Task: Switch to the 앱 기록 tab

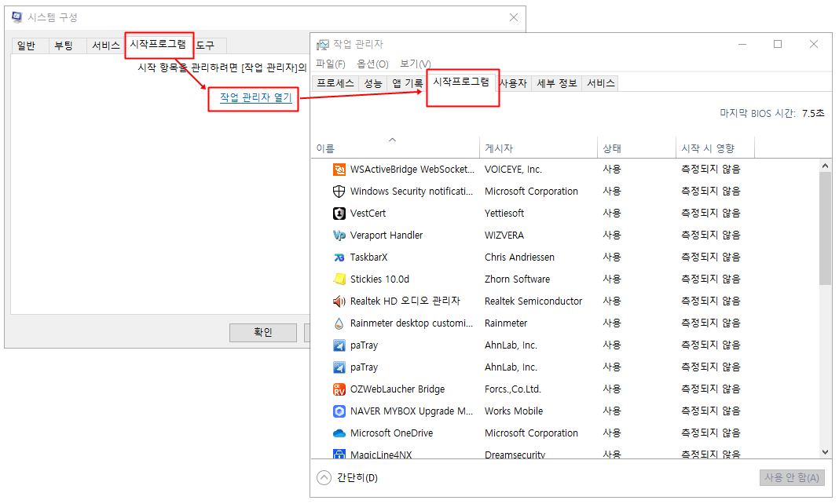Action: coord(407,83)
